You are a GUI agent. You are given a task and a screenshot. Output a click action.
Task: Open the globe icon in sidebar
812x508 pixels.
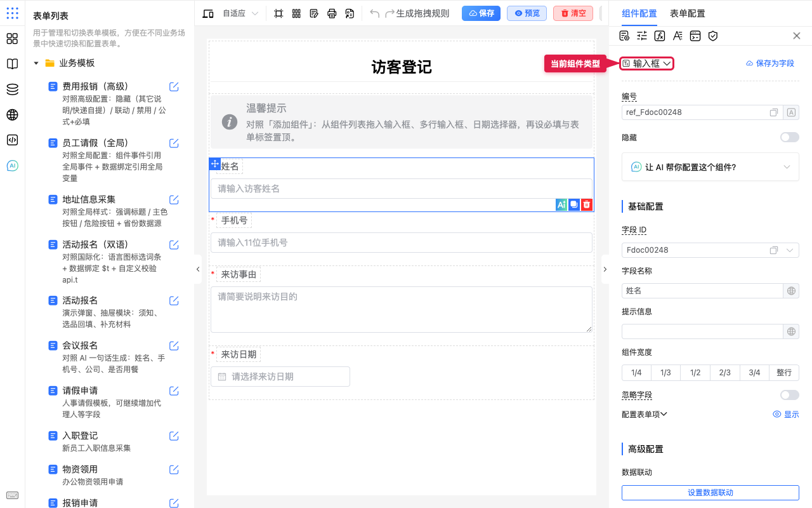click(x=12, y=115)
